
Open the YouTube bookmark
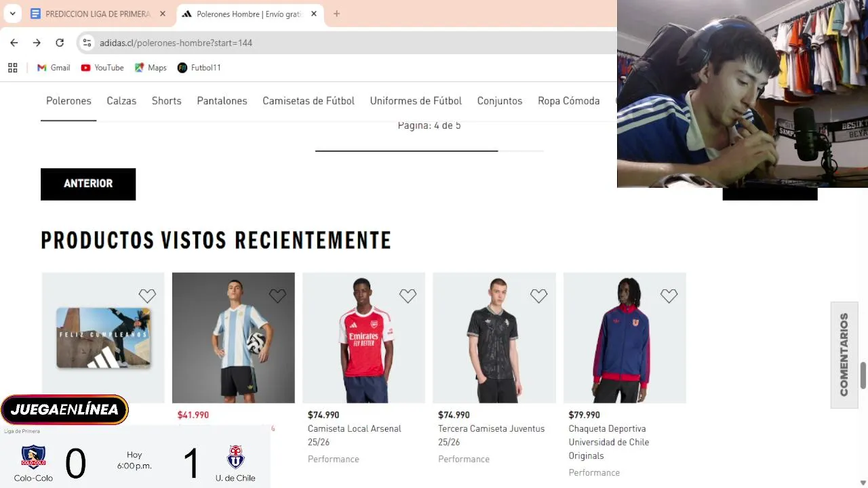pos(102,68)
